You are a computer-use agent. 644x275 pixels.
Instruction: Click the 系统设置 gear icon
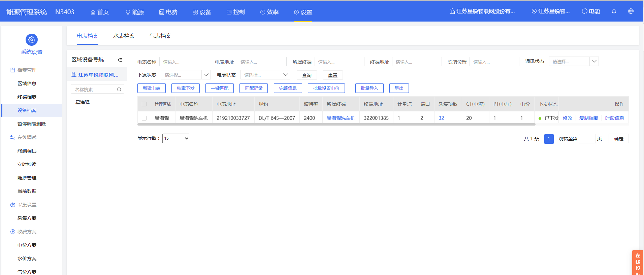pos(32,40)
